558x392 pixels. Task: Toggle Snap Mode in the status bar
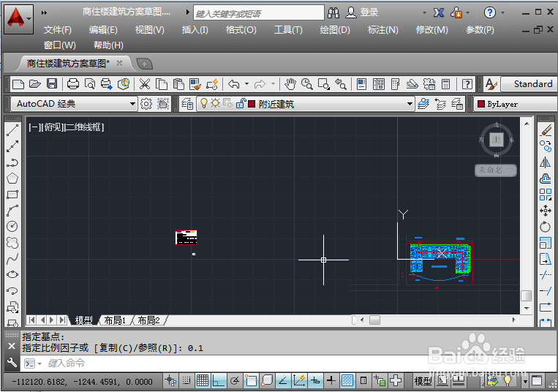click(x=186, y=381)
